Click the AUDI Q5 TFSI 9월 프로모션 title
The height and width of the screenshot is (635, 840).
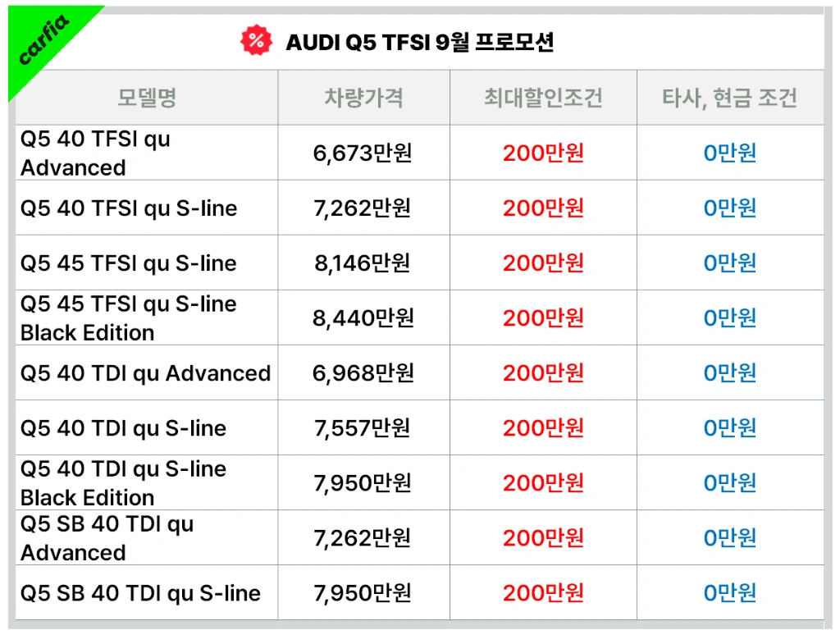click(419, 42)
